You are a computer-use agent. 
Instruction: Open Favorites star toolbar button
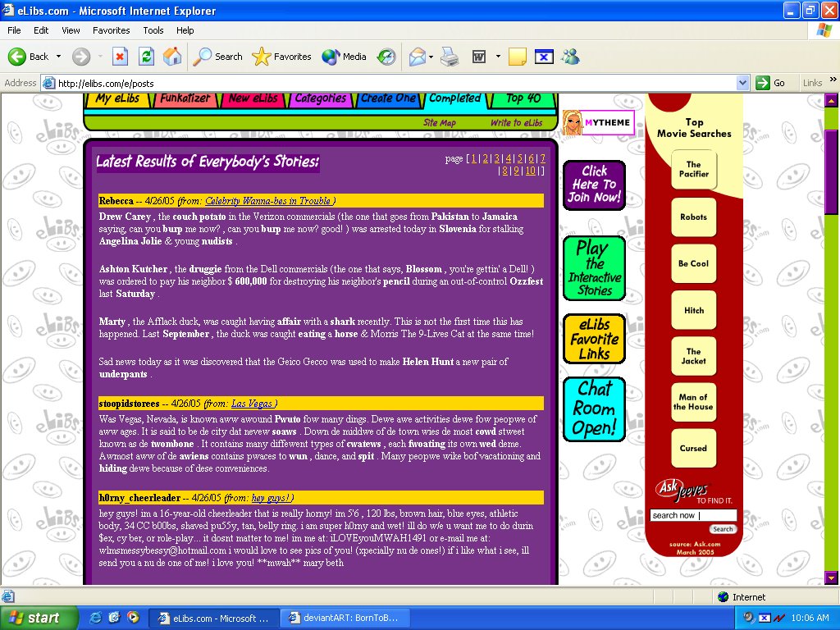[282, 57]
